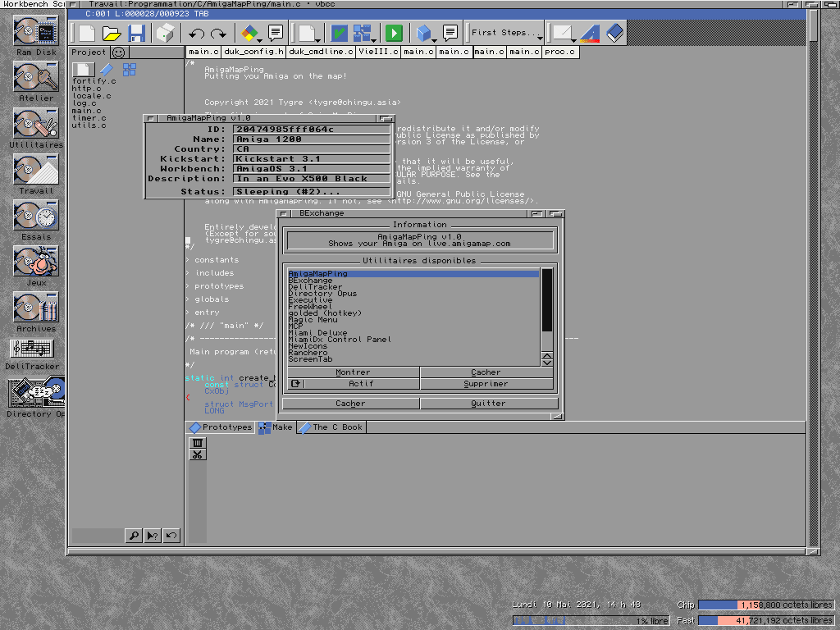Screen dimensions: 840x630
Task: Click the Chip memory usage bar
Action: coord(766,605)
